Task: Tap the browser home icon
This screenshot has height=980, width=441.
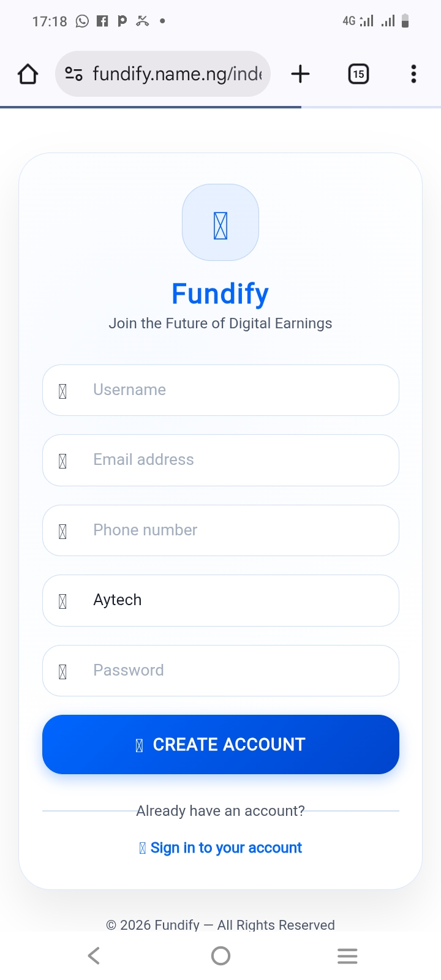Action: pyautogui.click(x=28, y=74)
